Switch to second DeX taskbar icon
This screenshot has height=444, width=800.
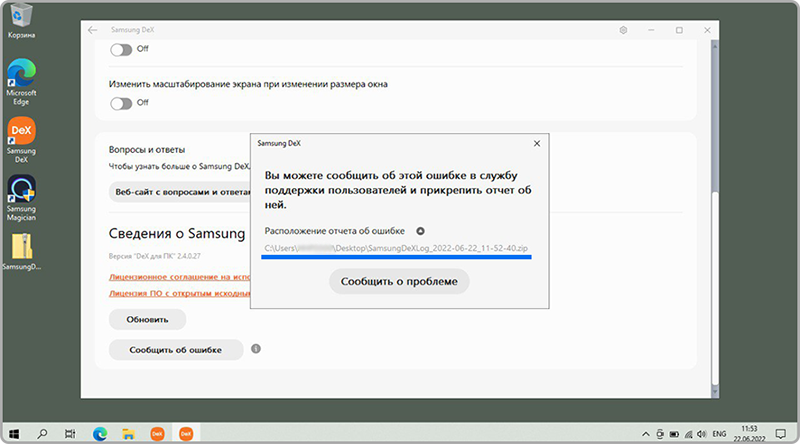[x=186, y=434]
